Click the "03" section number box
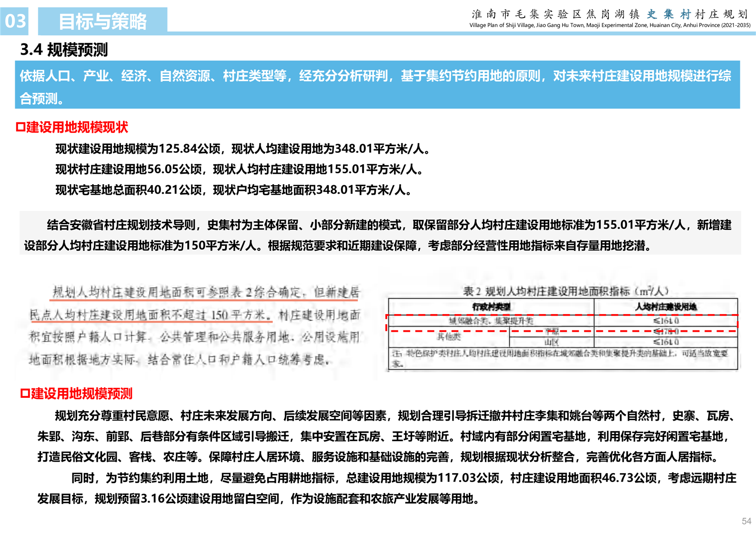Screen dimensions: 756x534 (15, 21)
